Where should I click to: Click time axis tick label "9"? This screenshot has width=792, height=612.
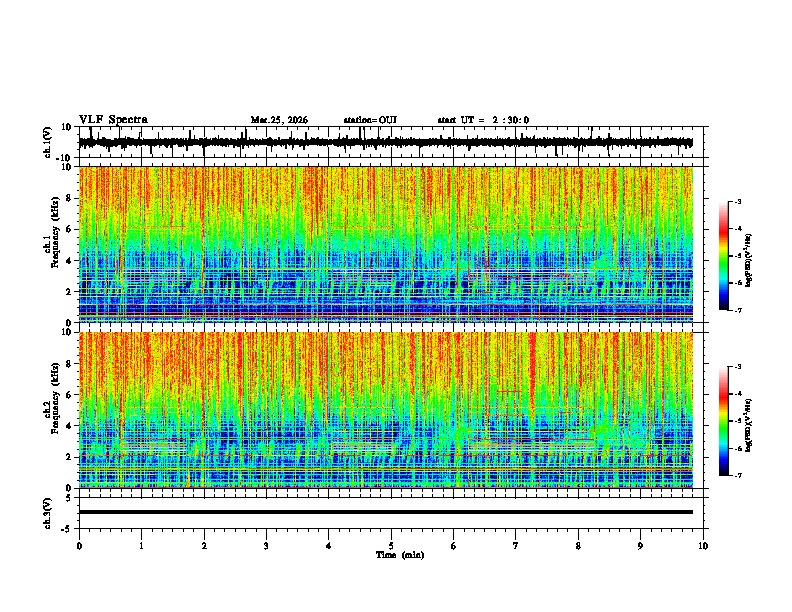point(640,546)
